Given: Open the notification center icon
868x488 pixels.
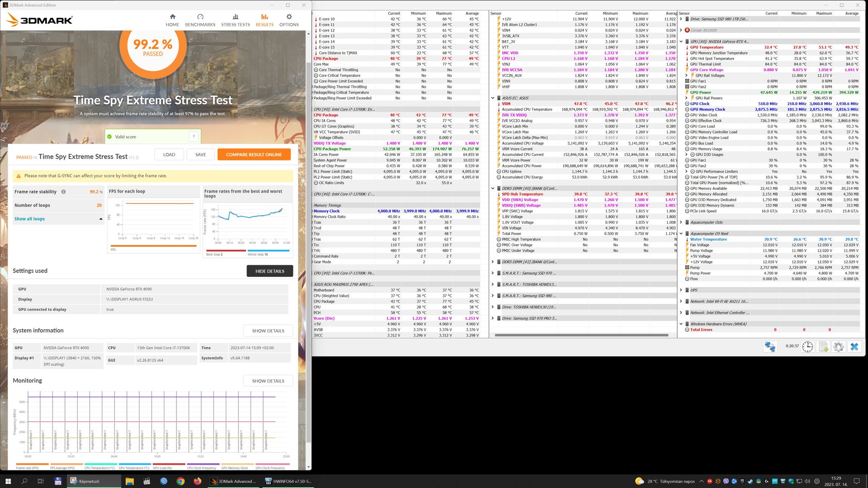Looking at the screenshot, I should coord(857,481).
